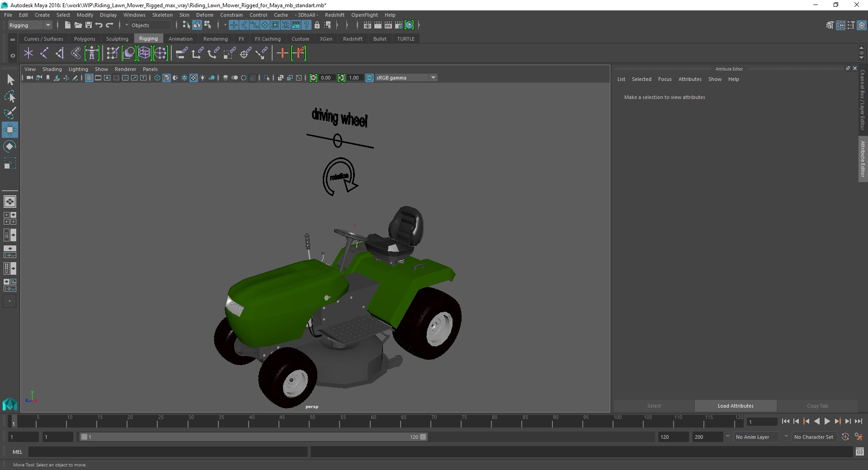The width and height of the screenshot is (868, 470).
Task: Toggle auto keyframe button
Action: pos(845,437)
